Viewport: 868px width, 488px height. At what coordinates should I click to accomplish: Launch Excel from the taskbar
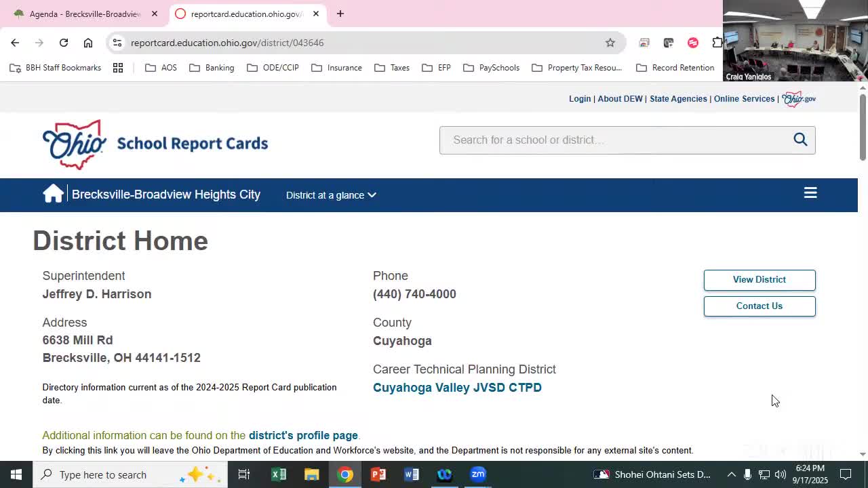coord(279,474)
